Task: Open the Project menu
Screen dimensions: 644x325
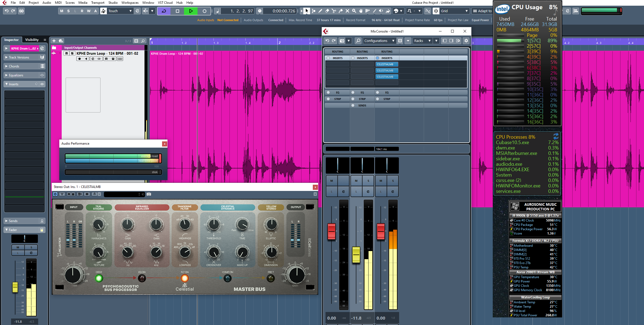Action: pyautogui.click(x=34, y=2)
